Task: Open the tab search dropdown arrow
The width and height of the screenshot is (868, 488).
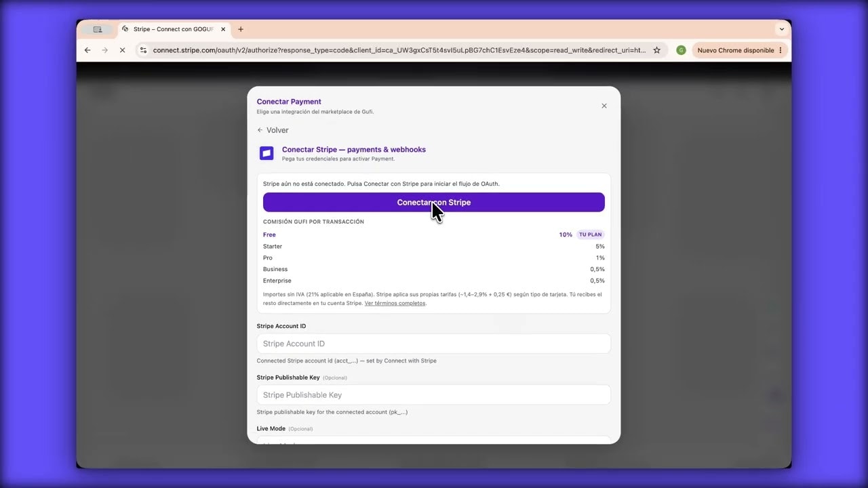Action: click(781, 29)
